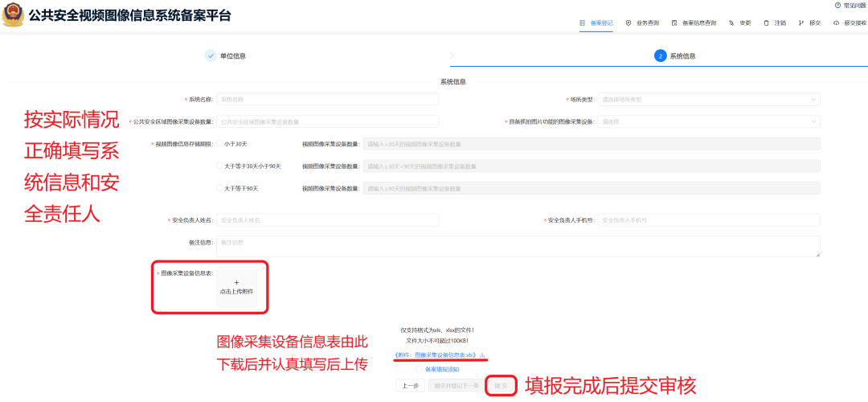
Task: Click the 文件大小不可超过100KB notice
Action: pyautogui.click(x=437, y=341)
